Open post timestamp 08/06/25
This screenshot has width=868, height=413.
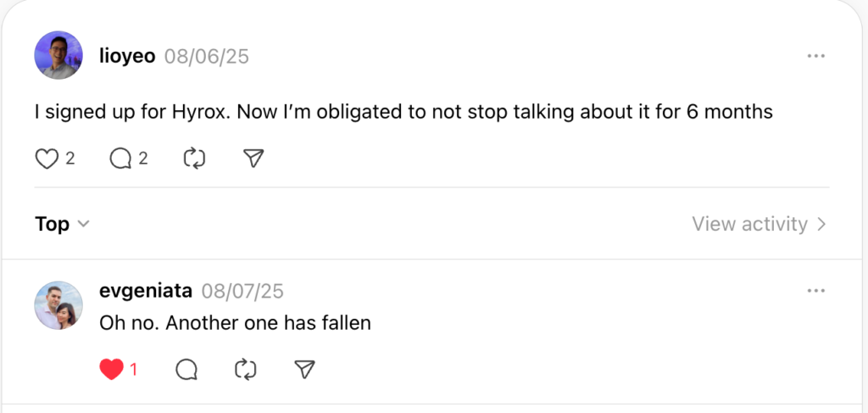click(x=207, y=57)
